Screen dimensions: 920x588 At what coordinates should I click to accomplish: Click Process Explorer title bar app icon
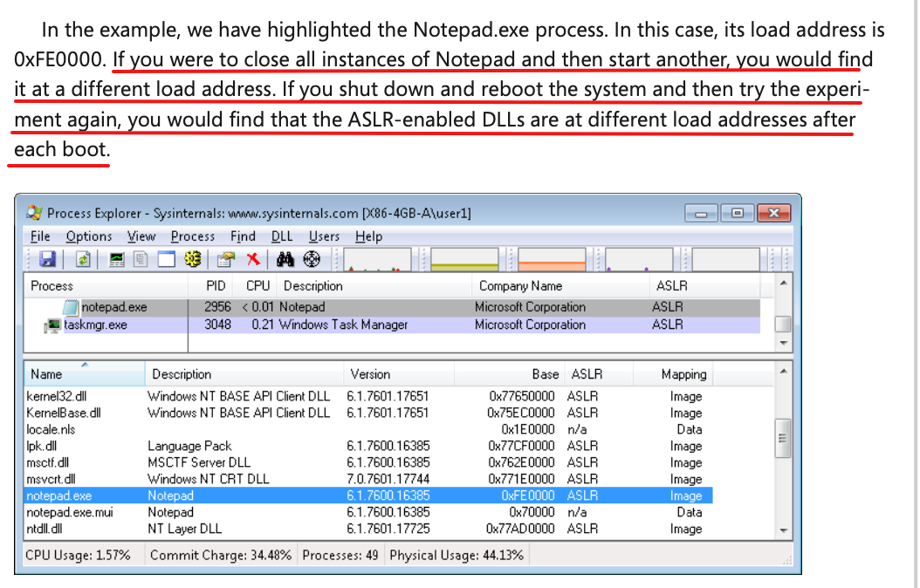[35, 213]
